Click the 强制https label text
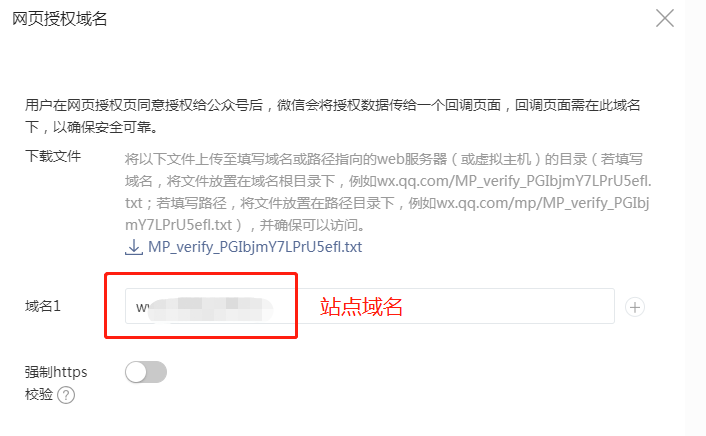 click(56, 372)
